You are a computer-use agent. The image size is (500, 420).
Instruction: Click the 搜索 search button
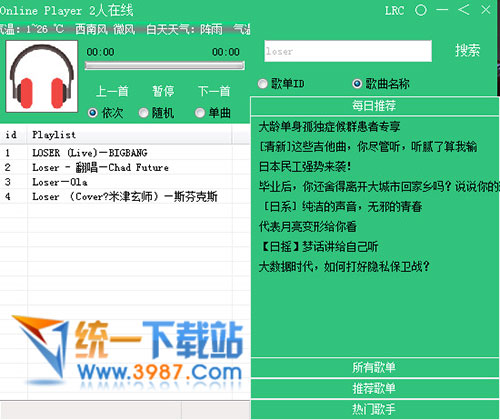(468, 51)
